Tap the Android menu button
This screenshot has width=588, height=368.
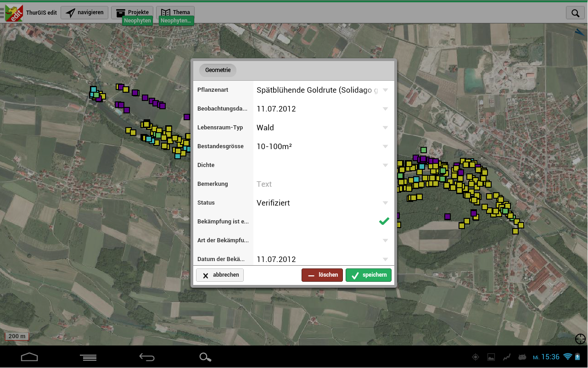(88, 357)
